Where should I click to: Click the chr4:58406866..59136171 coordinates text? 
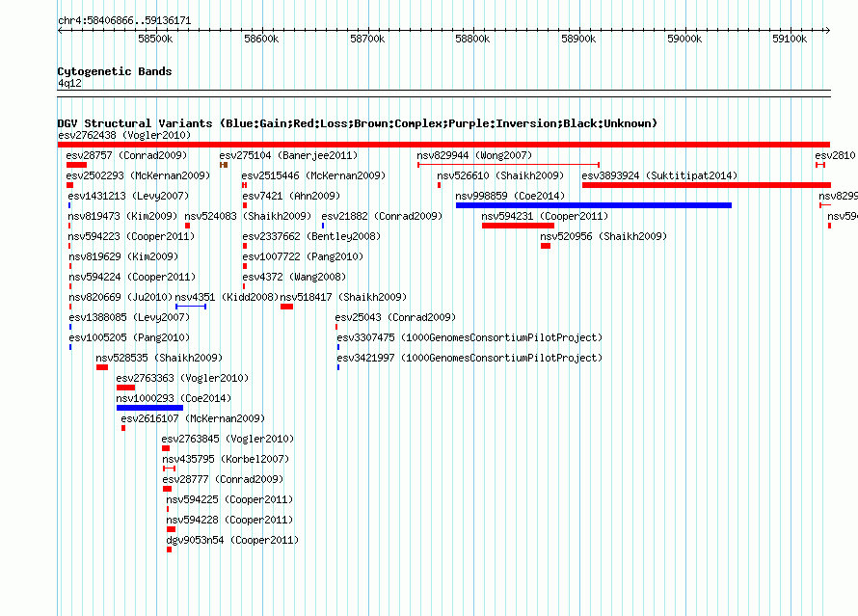pyautogui.click(x=124, y=21)
